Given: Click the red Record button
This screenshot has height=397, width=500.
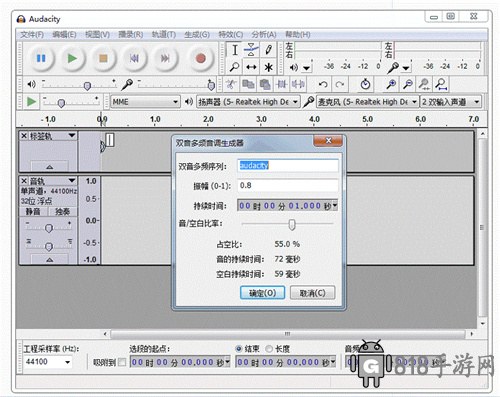Looking at the screenshot, I should pyautogui.click(x=201, y=59).
